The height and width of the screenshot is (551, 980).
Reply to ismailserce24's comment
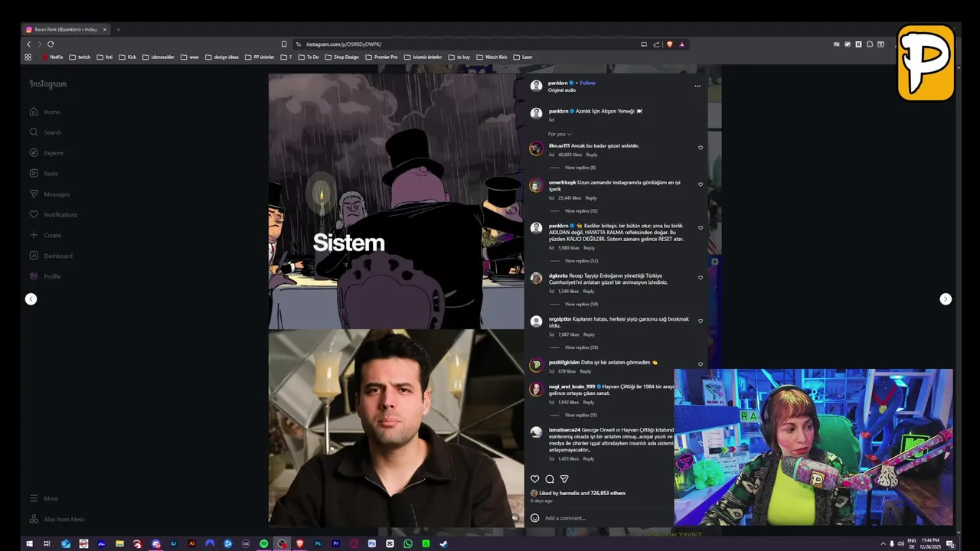(x=588, y=458)
